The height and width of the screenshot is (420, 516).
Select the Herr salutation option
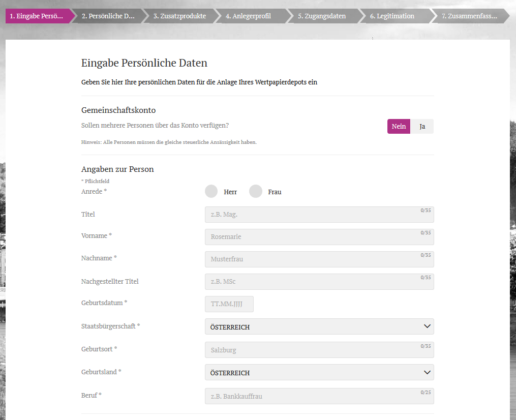(x=211, y=191)
